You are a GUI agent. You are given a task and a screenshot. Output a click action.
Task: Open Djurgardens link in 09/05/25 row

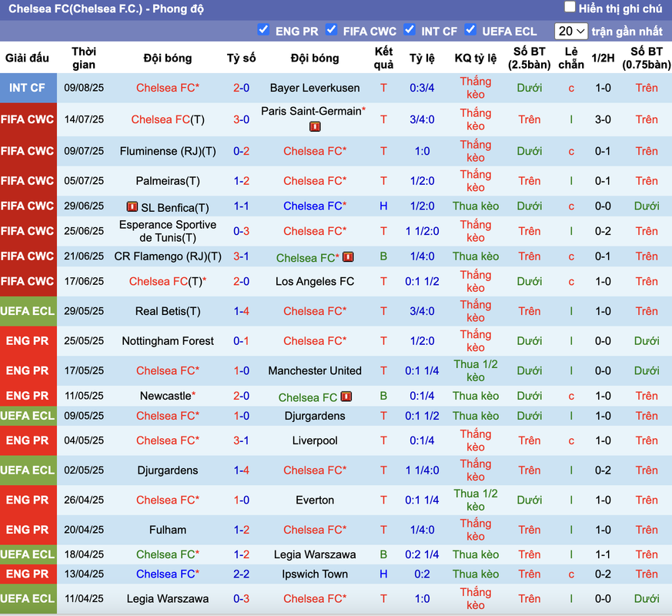[x=315, y=416]
